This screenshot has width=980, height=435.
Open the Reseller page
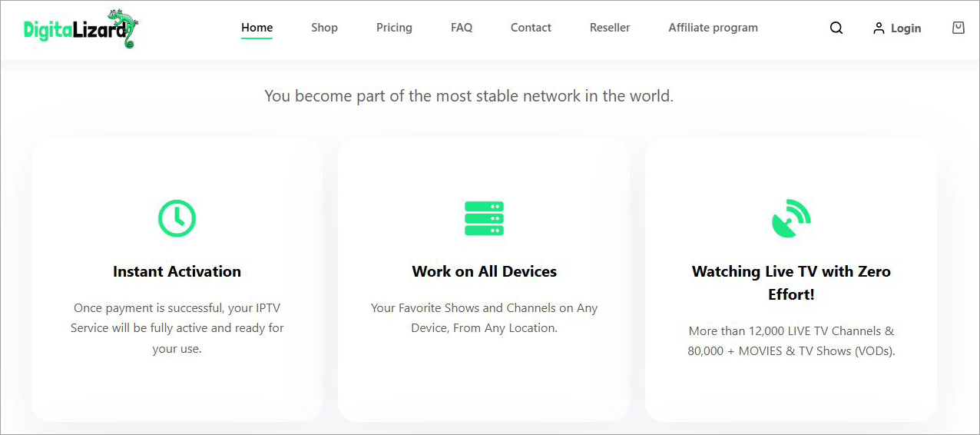610,28
